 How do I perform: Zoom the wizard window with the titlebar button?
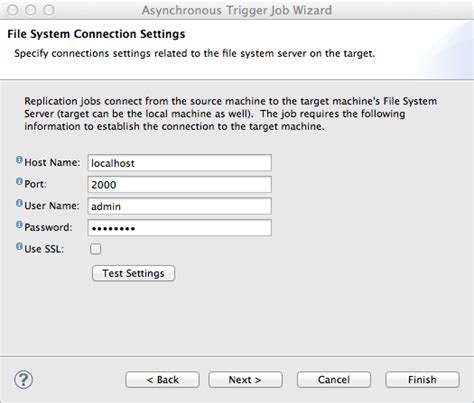[x=49, y=10]
